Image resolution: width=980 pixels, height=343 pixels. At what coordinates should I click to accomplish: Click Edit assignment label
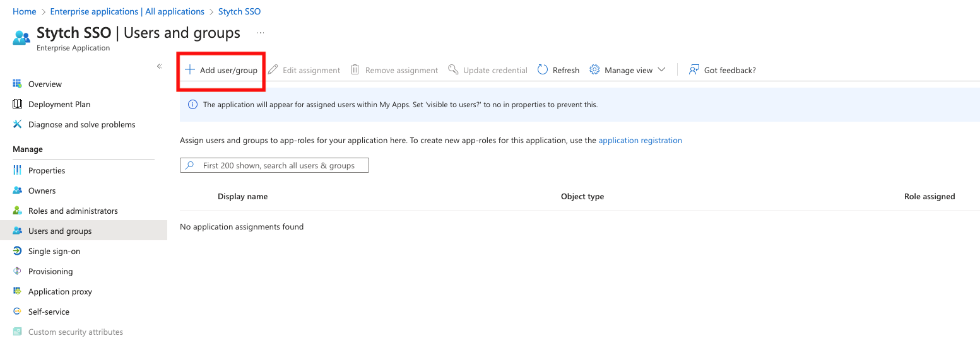click(x=311, y=70)
